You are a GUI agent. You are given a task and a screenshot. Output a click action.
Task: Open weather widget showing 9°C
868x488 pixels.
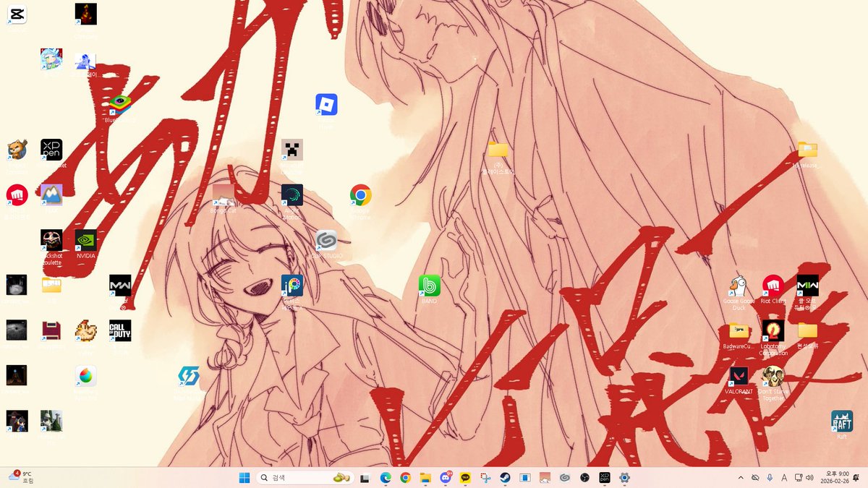tap(22, 477)
